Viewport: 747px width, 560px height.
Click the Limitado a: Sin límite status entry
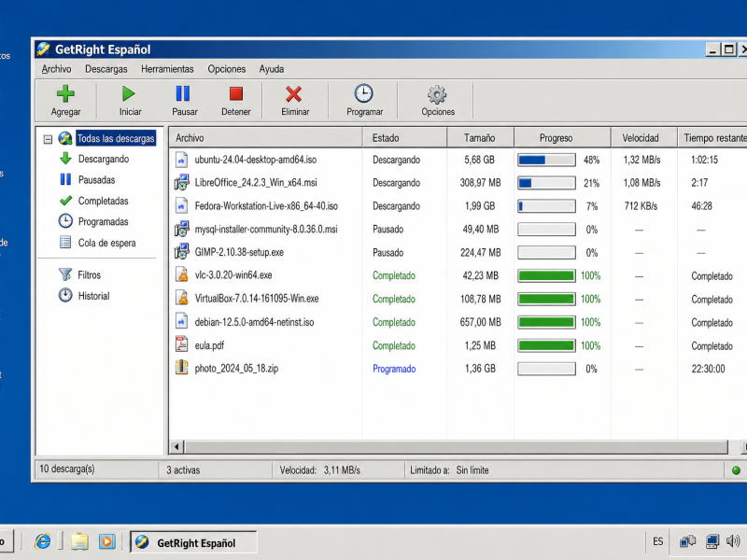pos(449,470)
